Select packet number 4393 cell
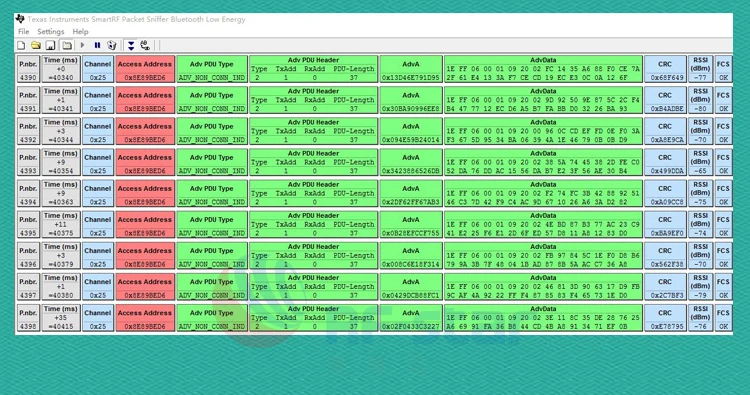750x395 pixels. (28, 162)
